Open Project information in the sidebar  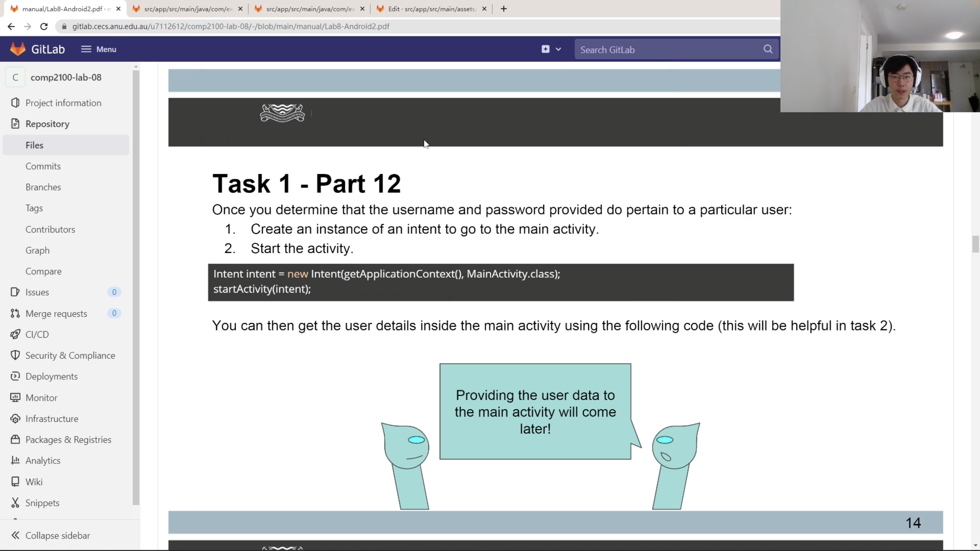pos(63,103)
